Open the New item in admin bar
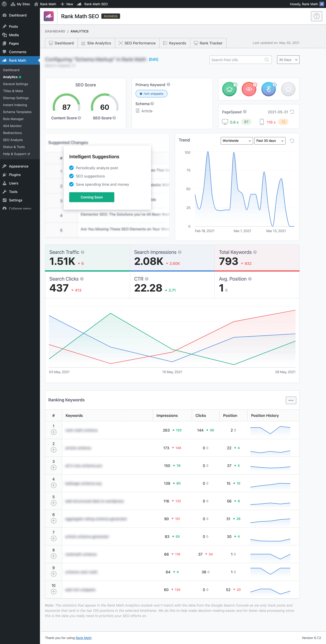The width and height of the screenshot is (326, 644). pos(67,4)
